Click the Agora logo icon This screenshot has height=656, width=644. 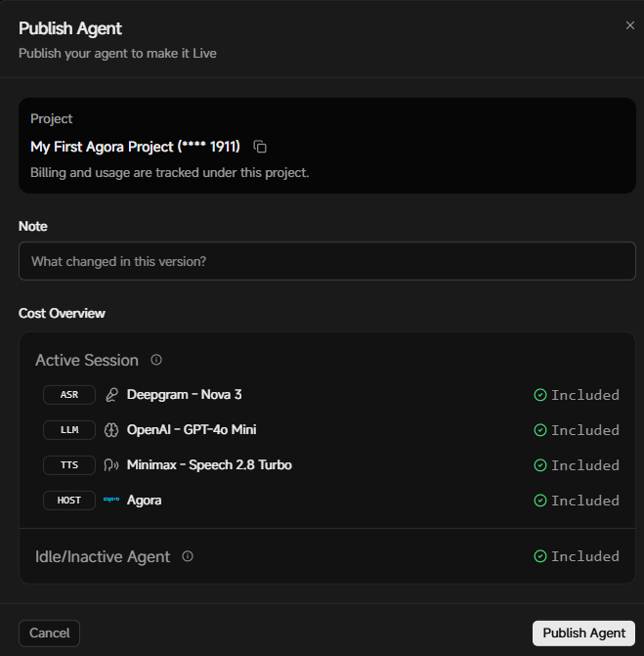pyautogui.click(x=111, y=500)
